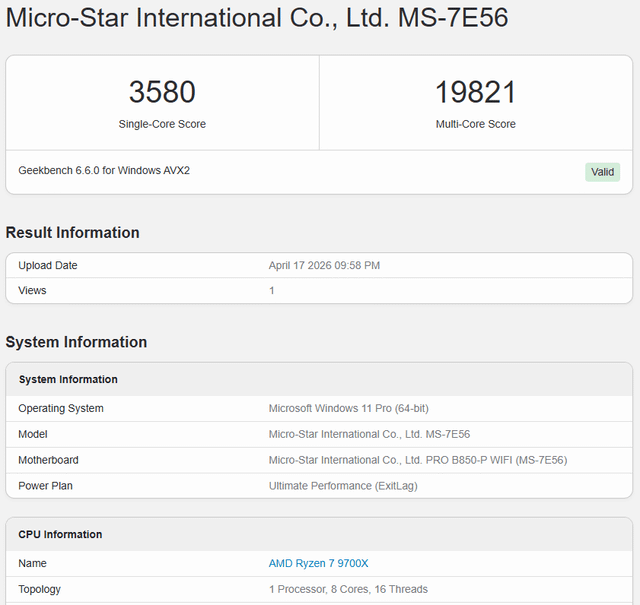Click the Result Information heading
Image resolution: width=640 pixels, height=605 pixels.
[72, 233]
